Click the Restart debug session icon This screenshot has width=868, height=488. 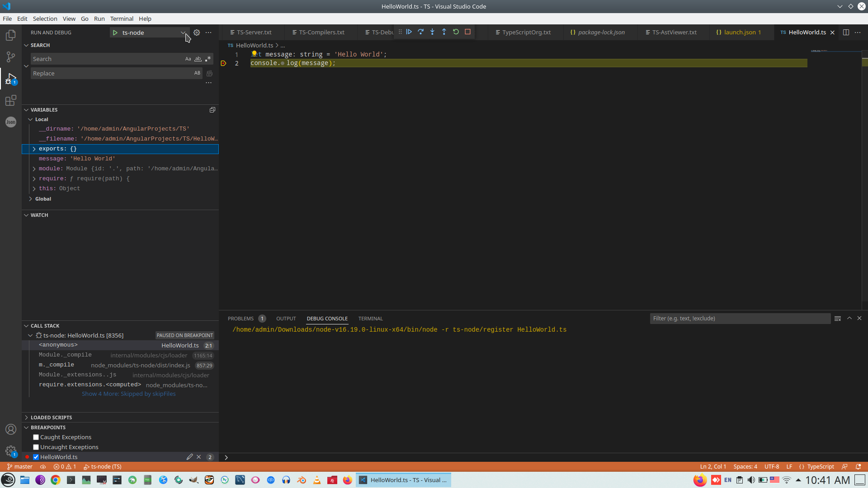(456, 32)
